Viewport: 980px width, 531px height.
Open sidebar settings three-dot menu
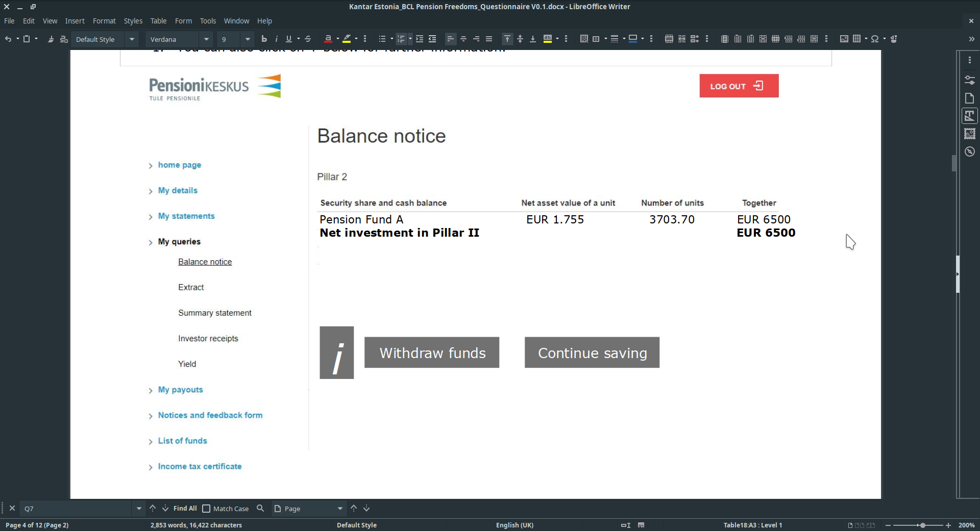click(970, 60)
